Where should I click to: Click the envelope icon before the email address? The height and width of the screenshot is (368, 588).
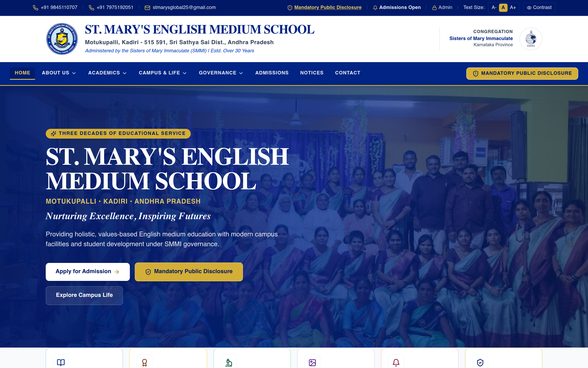(147, 8)
